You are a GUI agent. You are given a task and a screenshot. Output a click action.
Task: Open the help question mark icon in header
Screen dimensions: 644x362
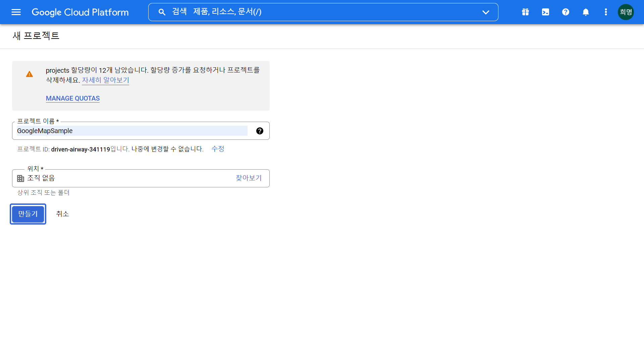tap(566, 12)
